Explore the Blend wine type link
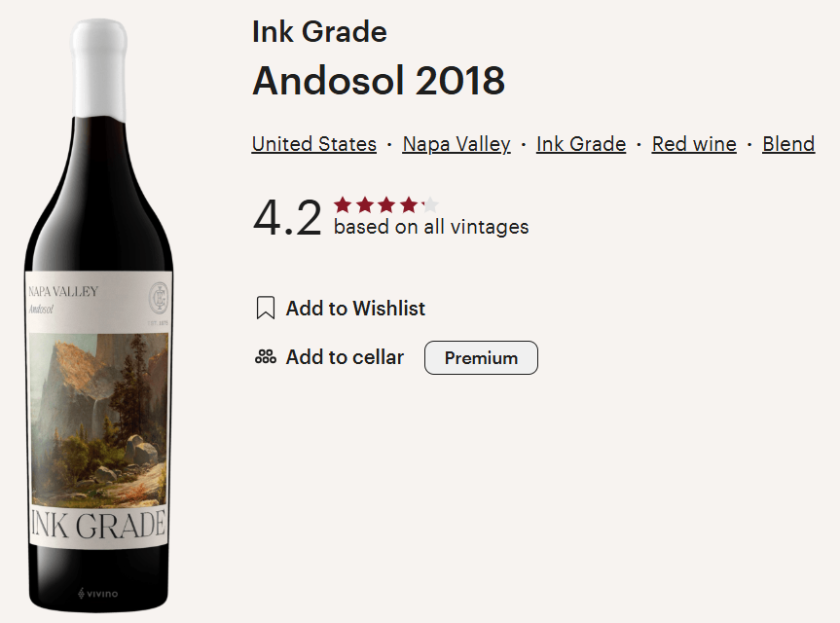Image resolution: width=840 pixels, height=623 pixels. tap(788, 143)
